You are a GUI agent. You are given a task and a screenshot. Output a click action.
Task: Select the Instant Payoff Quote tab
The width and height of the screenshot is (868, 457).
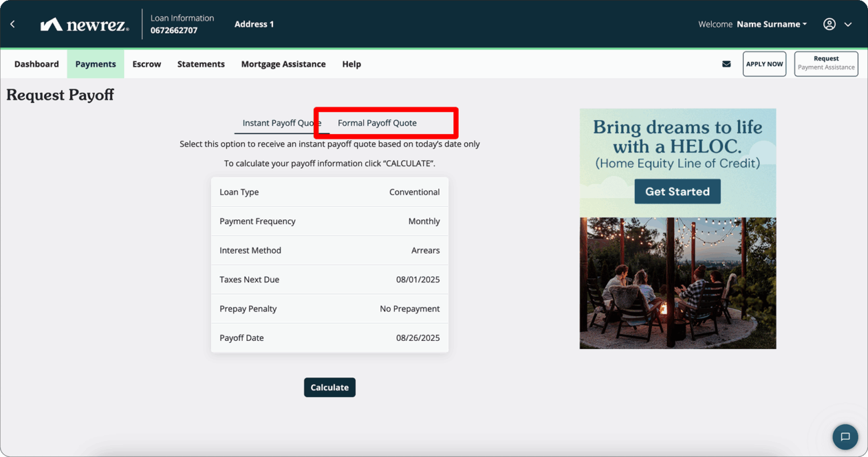coord(282,123)
